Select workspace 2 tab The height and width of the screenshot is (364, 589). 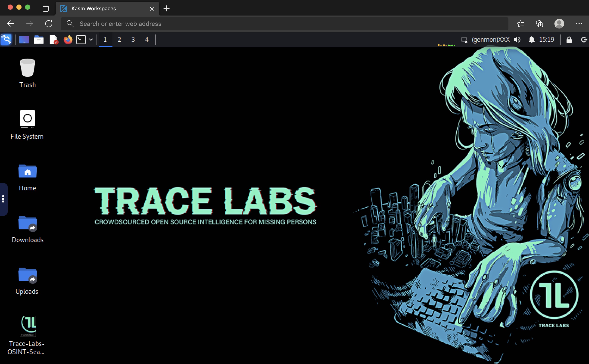click(119, 40)
